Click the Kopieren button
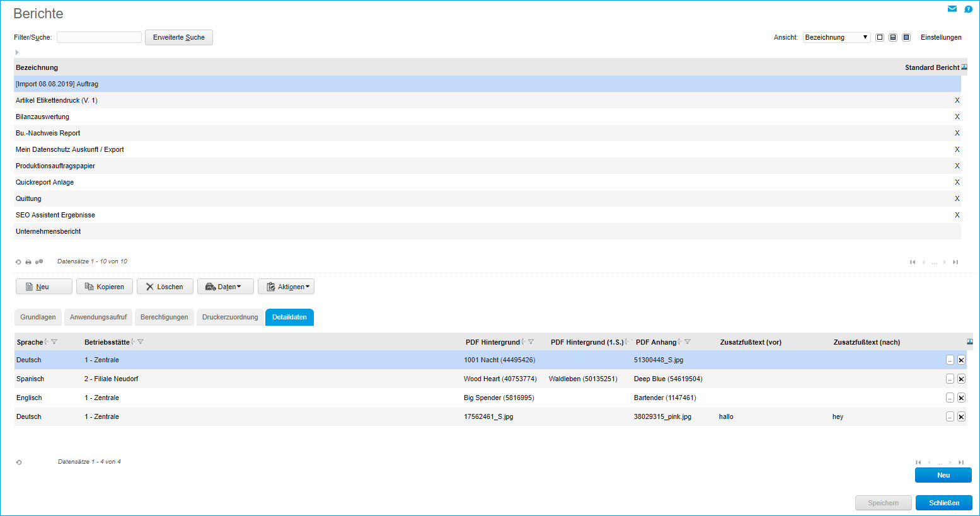The height and width of the screenshot is (516, 980). [x=105, y=287]
